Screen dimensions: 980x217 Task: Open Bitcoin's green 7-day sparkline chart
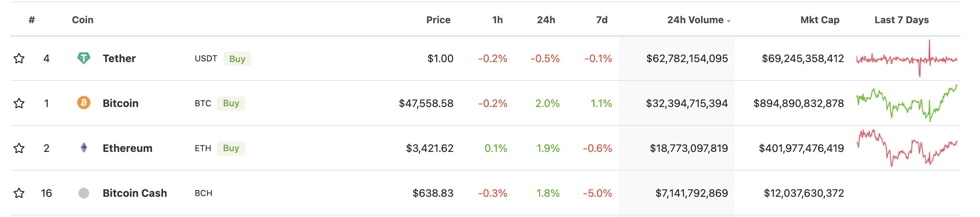point(907,103)
